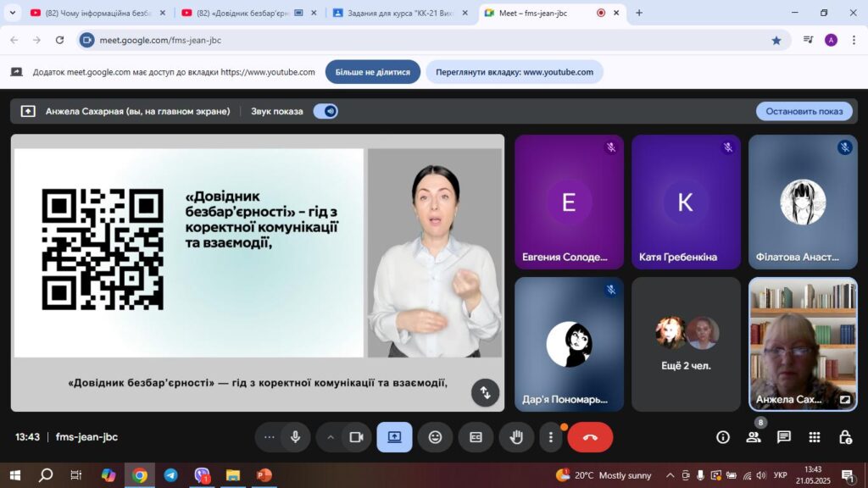Screen dimensions: 868x488
Task: Click the present screen button
Action: [x=394, y=437]
